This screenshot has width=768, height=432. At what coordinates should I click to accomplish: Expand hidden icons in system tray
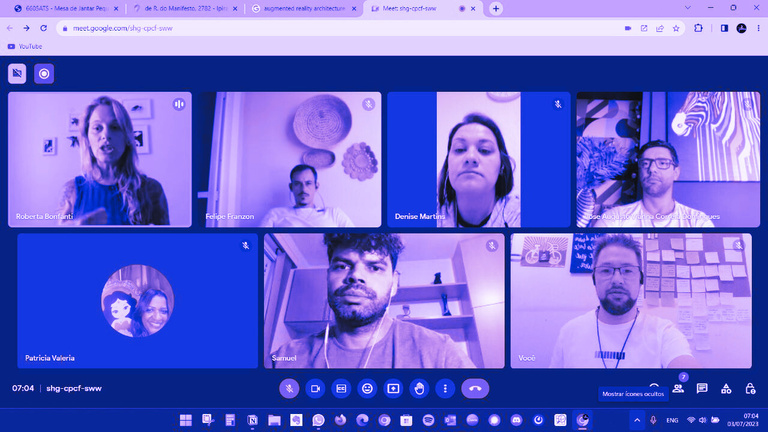(x=636, y=419)
